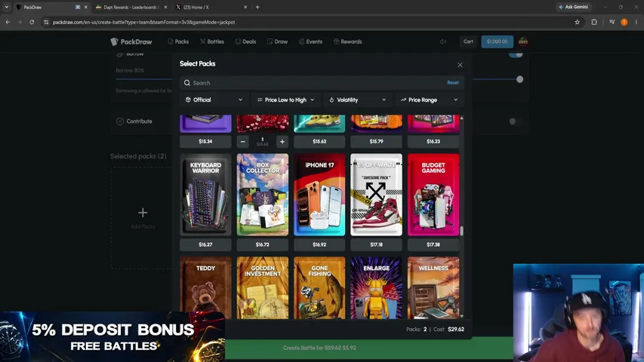Screen dimensions: 644x362
Task: Expand the Price Range dropdown
Action: pos(430,100)
